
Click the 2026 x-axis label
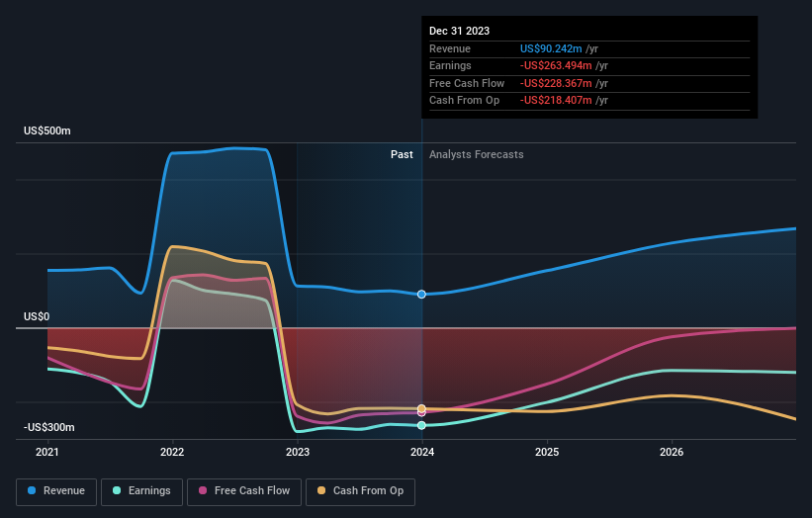[x=672, y=452]
